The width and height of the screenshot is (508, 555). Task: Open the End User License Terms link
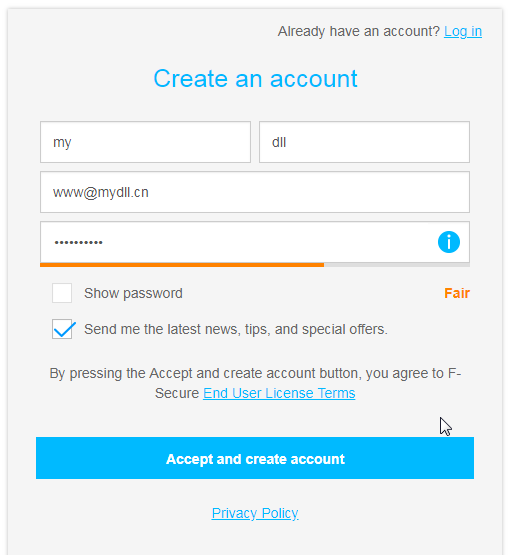point(279,393)
